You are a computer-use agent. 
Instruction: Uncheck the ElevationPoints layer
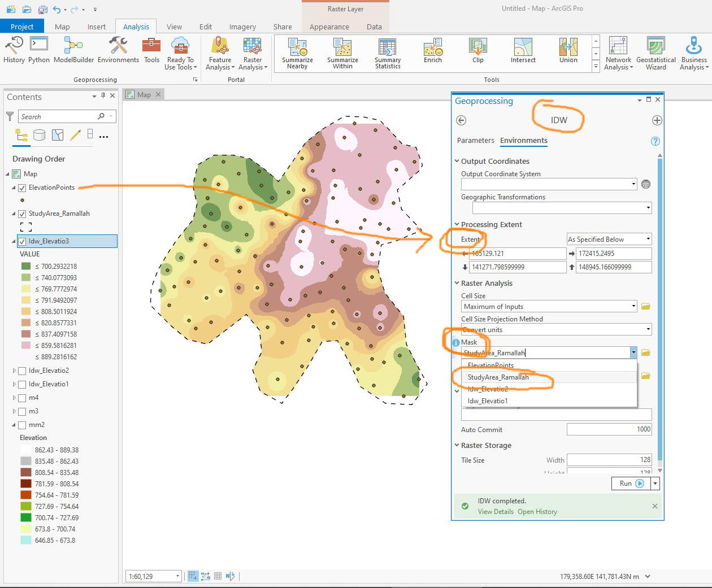(x=22, y=188)
